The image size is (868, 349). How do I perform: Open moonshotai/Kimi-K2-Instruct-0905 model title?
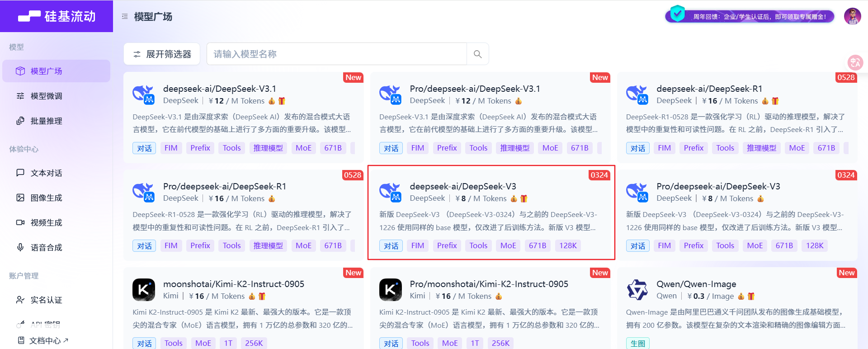pyautogui.click(x=234, y=284)
